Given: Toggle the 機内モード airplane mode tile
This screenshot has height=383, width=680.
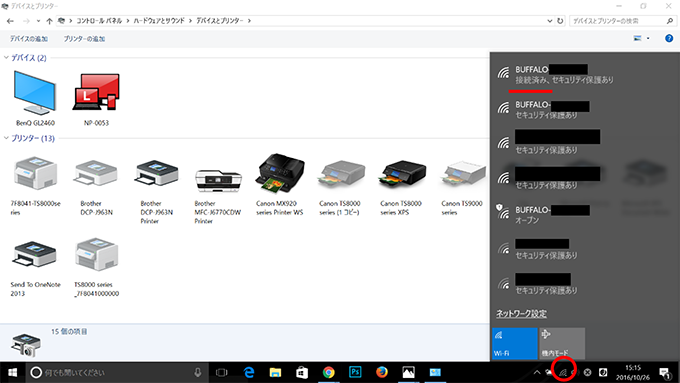Looking at the screenshot, I should [x=562, y=343].
